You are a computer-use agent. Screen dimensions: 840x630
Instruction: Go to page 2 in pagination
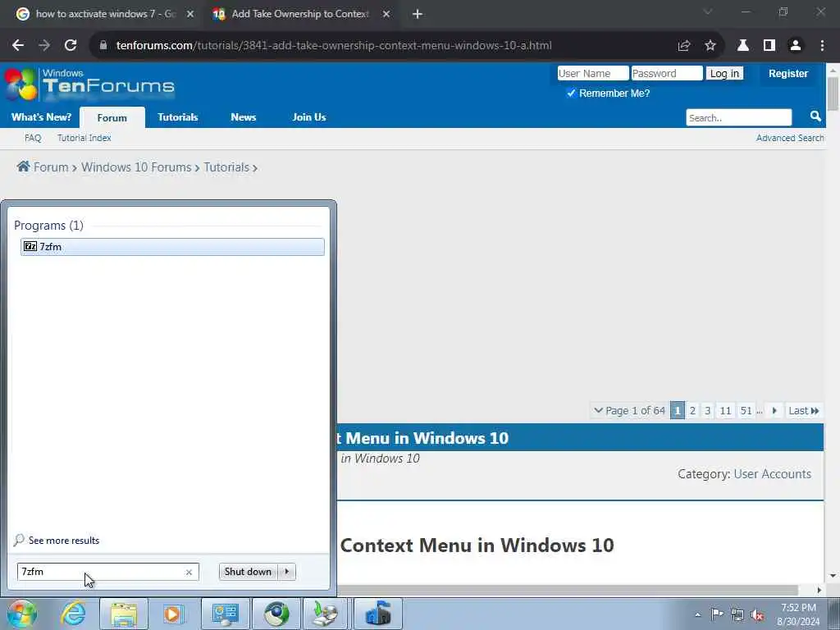(692, 410)
